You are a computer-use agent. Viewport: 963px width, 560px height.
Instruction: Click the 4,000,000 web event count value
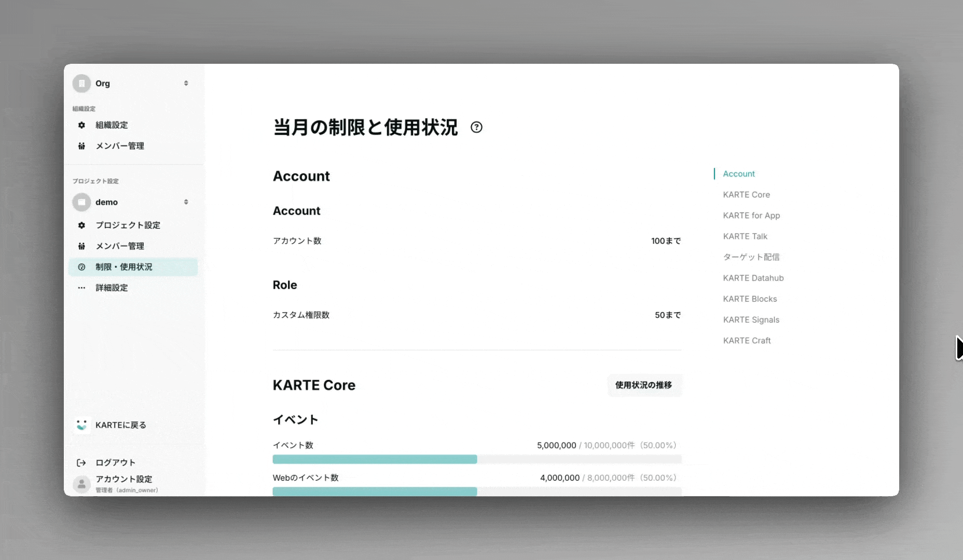pyautogui.click(x=560, y=478)
